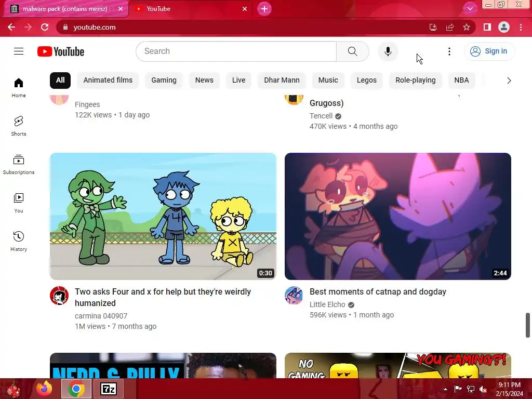Select the All filter chip
This screenshot has height=399, width=532.
pyautogui.click(x=60, y=81)
